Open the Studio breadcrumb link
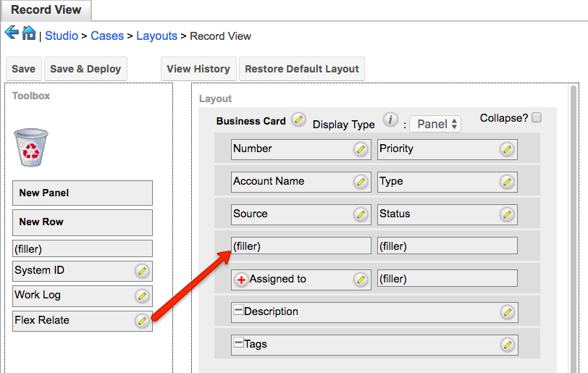The height and width of the screenshot is (373, 588). (62, 35)
